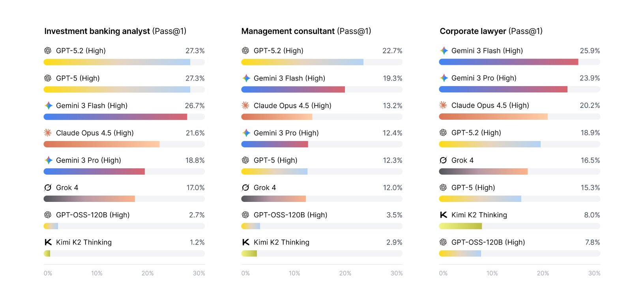Click the OpenAI icon beside GPT-5.2 in Investment banking chart
644x307 pixels.
48,51
